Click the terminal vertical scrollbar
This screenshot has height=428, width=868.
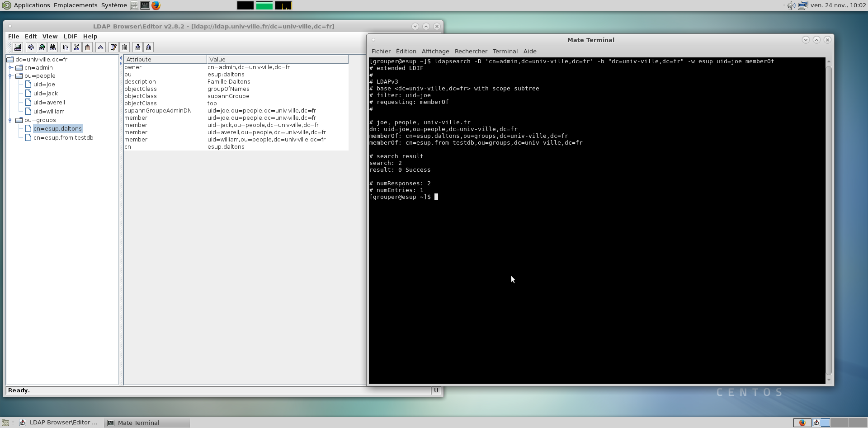pyautogui.click(x=829, y=217)
